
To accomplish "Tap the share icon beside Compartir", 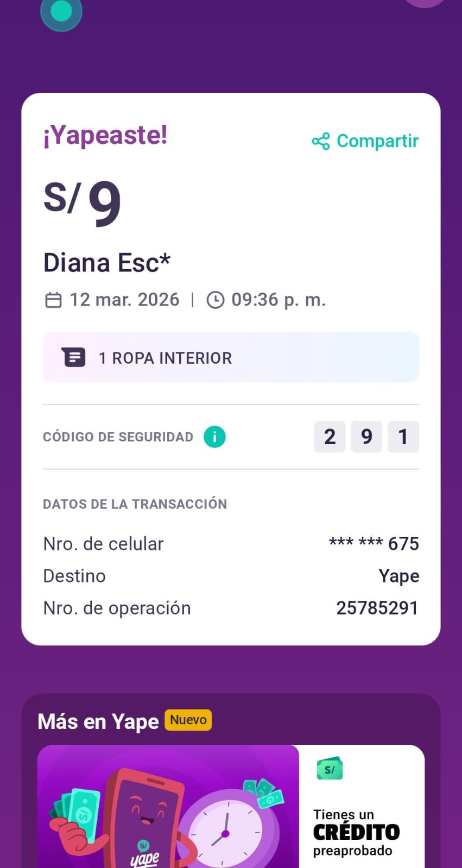I will [321, 141].
